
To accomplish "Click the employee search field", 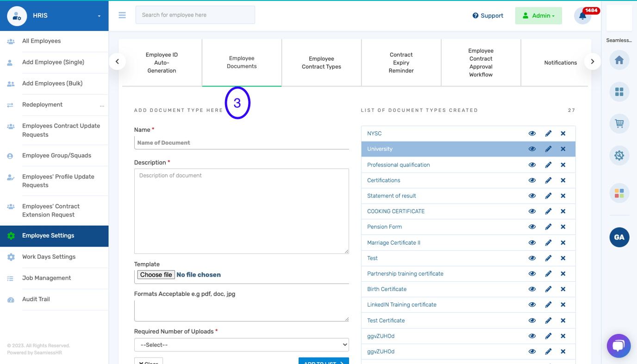I will (x=195, y=15).
